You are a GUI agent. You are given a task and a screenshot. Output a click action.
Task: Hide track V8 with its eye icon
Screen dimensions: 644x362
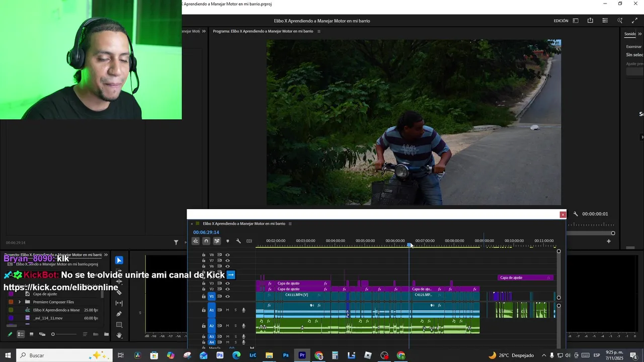coord(227,255)
